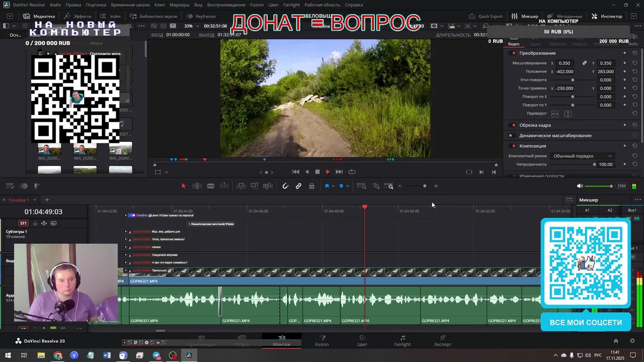Screen dimensions: 644x362
Task: Adjust the Непрозрачность opacity slider
Action: click(594, 164)
